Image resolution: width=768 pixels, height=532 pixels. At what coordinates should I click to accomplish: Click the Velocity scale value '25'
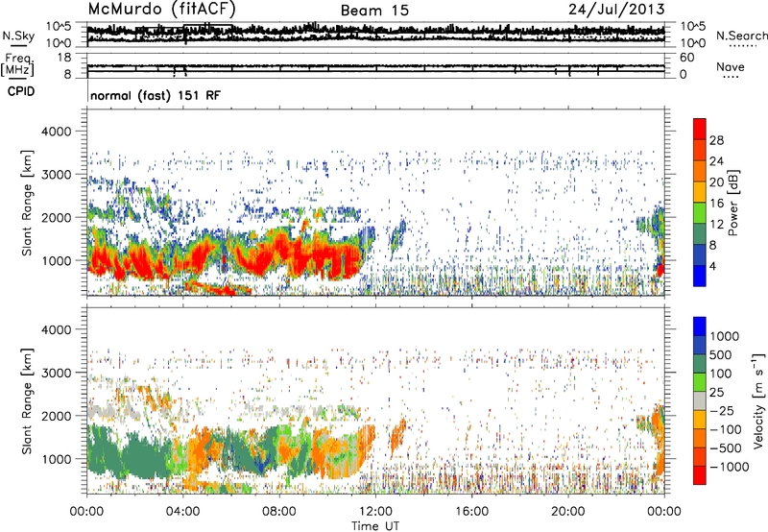click(716, 392)
